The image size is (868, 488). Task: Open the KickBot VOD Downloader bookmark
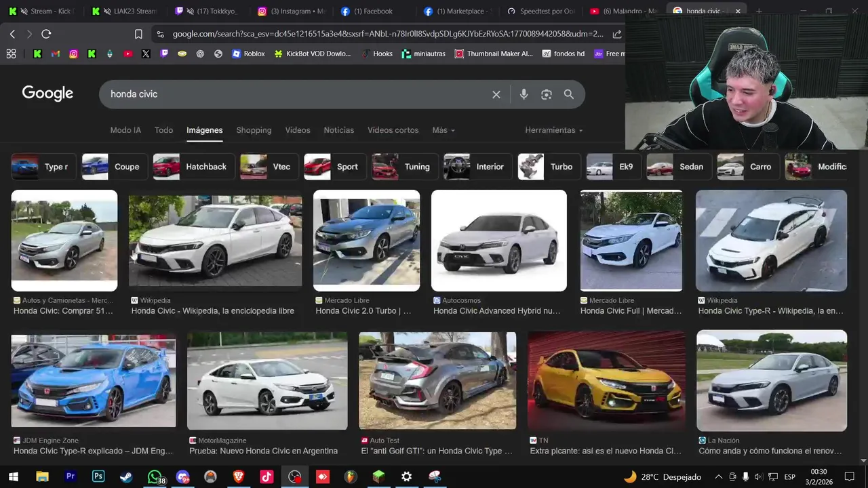[313, 54]
